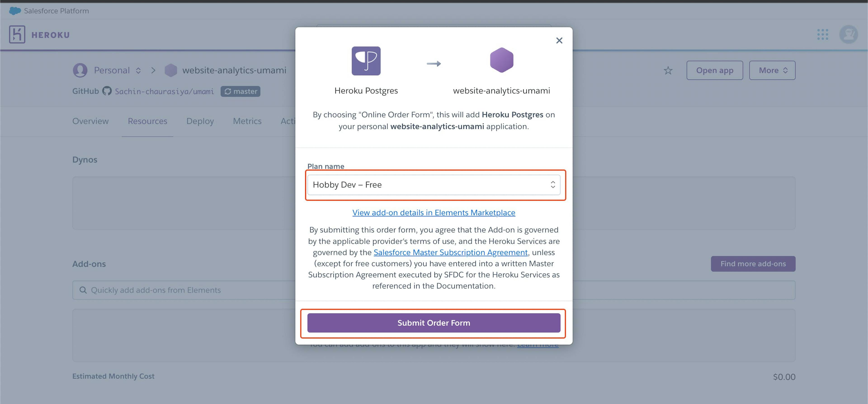The width and height of the screenshot is (868, 404).
Task: Open Sachin-chaurasiya/umami repository link
Action: pos(164,91)
